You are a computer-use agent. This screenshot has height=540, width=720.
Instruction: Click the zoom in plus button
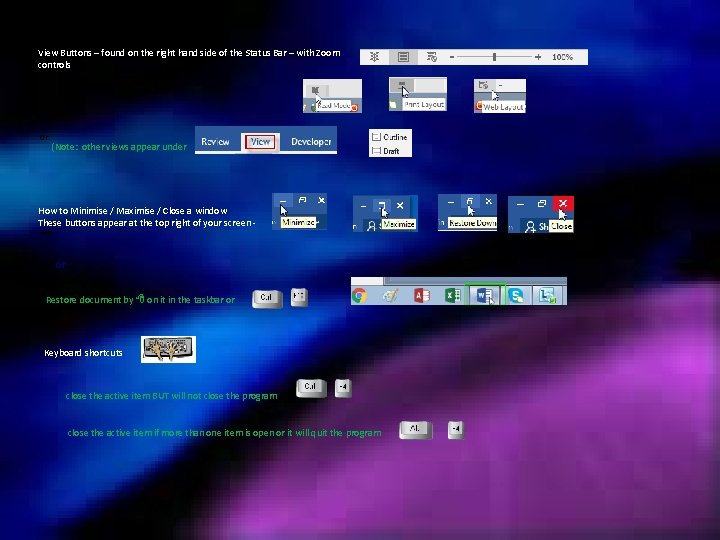point(538,57)
